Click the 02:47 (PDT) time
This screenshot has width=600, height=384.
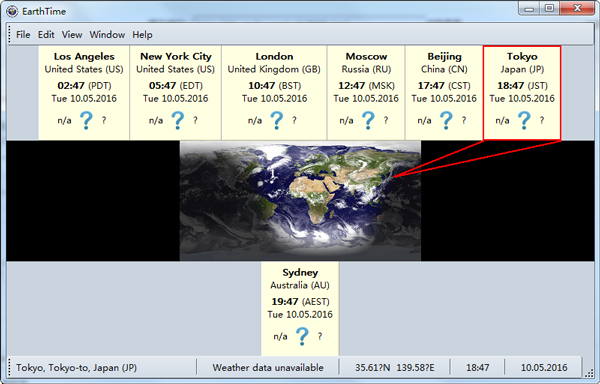[84, 86]
